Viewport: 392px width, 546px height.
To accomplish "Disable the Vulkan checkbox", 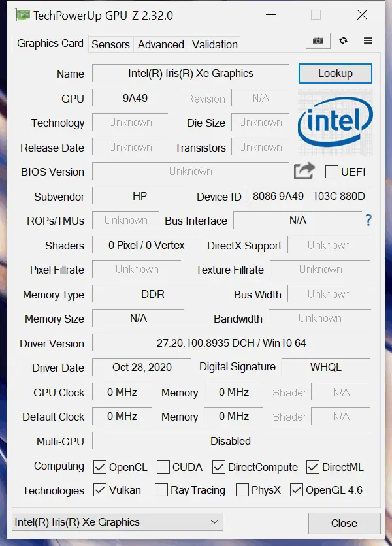I will pos(100,490).
